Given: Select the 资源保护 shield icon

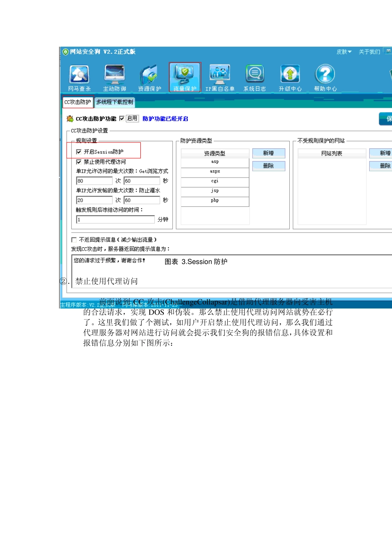Looking at the screenshot, I should tap(149, 78).
